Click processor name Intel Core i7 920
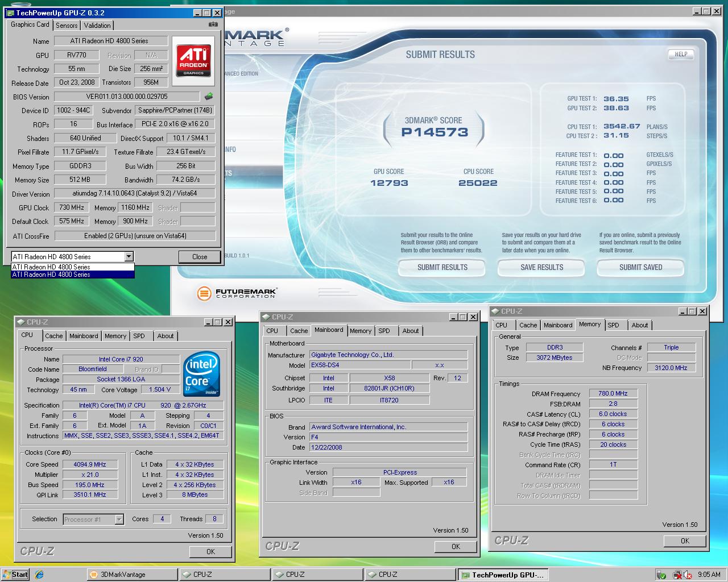This screenshot has height=582, width=728. tap(121, 359)
